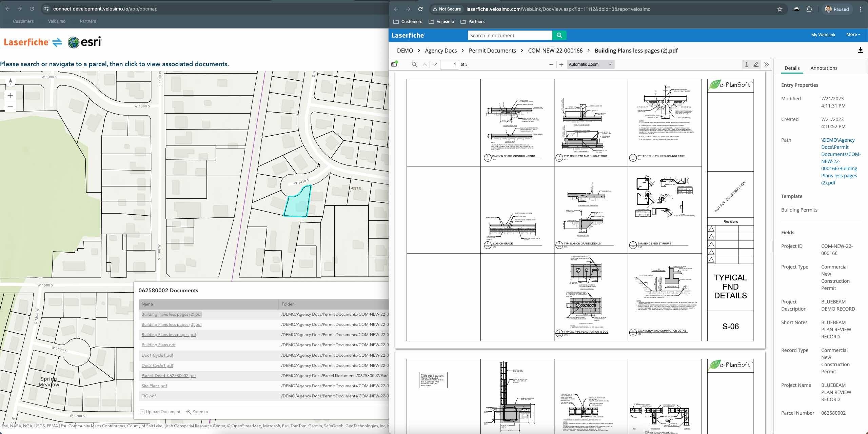Click the next-page down chevron
Screen dimensions: 868x434
coord(434,64)
